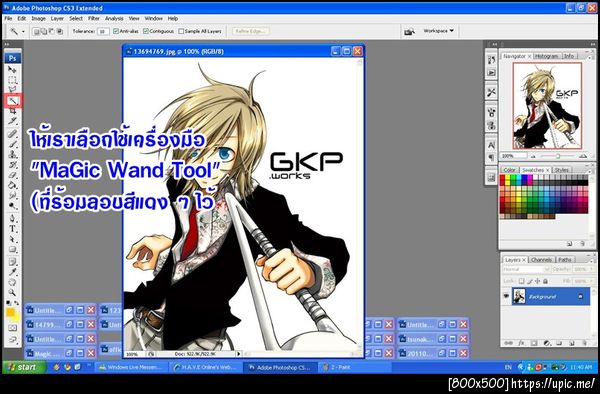Select the Path Selection tool
This screenshot has height=394, width=600.
point(12,239)
